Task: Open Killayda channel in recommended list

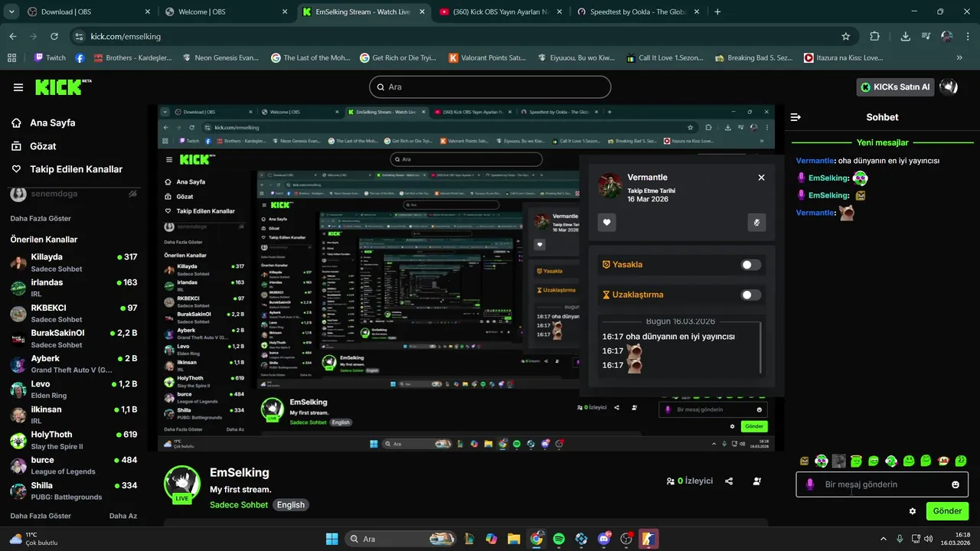Action: click(x=73, y=262)
